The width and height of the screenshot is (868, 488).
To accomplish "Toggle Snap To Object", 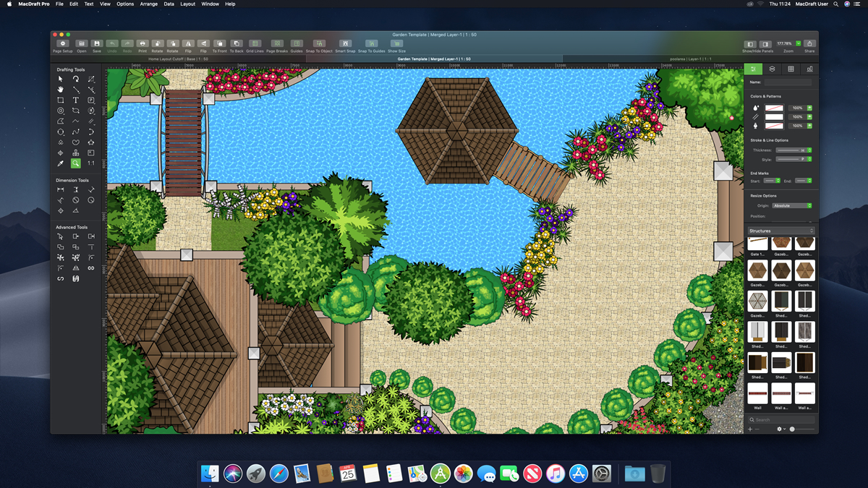I will 319,46.
